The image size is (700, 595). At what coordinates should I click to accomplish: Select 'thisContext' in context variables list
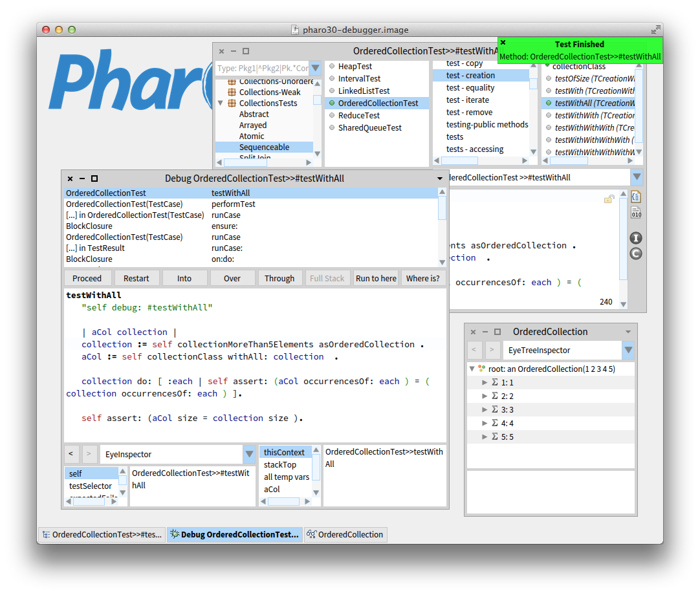pyautogui.click(x=286, y=452)
